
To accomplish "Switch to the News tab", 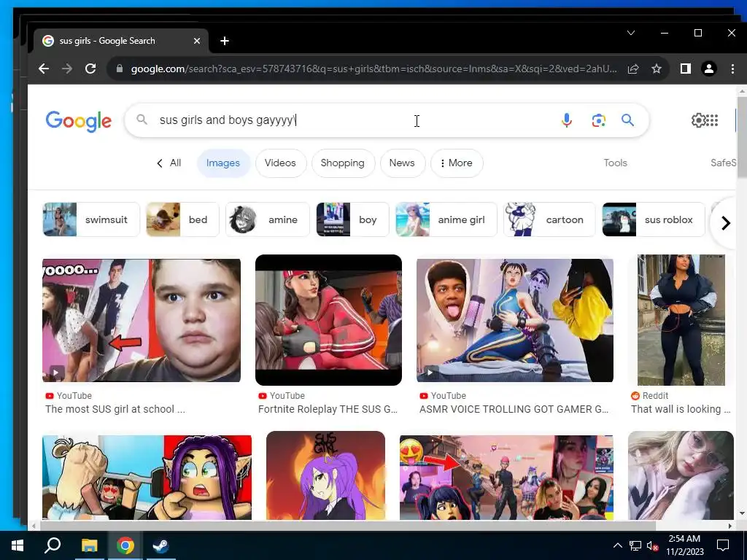I will [402, 163].
